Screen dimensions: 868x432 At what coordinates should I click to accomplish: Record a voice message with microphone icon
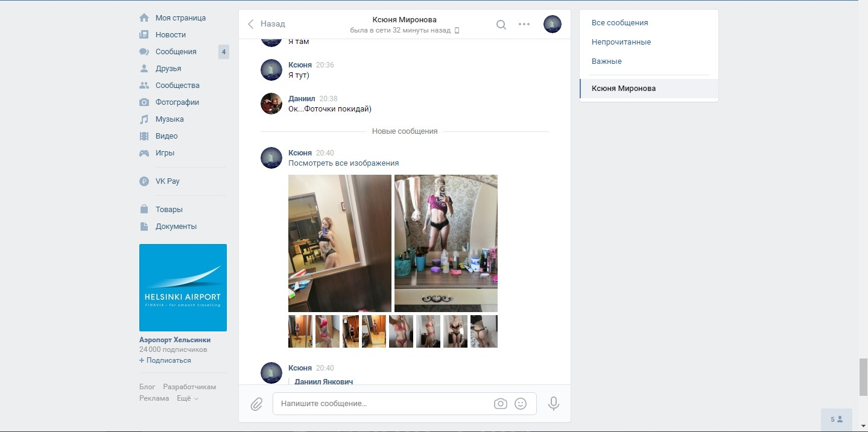pos(554,404)
